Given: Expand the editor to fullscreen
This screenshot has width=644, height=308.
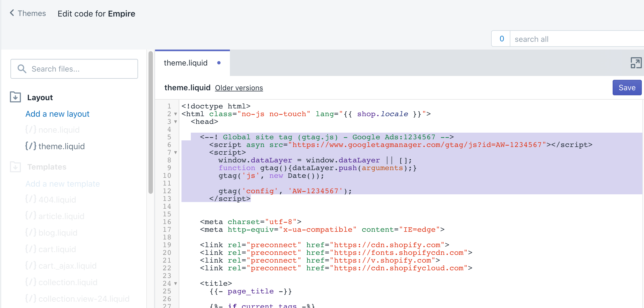Looking at the screenshot, I should [636, 63].
